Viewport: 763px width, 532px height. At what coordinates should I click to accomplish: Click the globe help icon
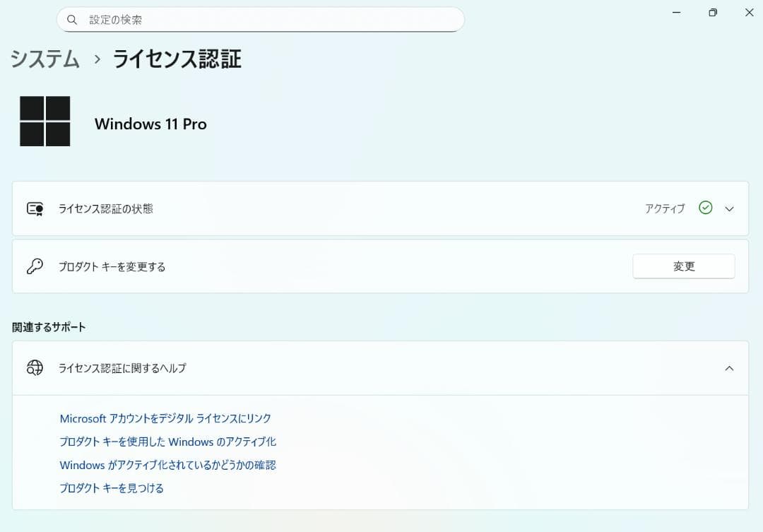pyautogui.click(x=35, y=368)
